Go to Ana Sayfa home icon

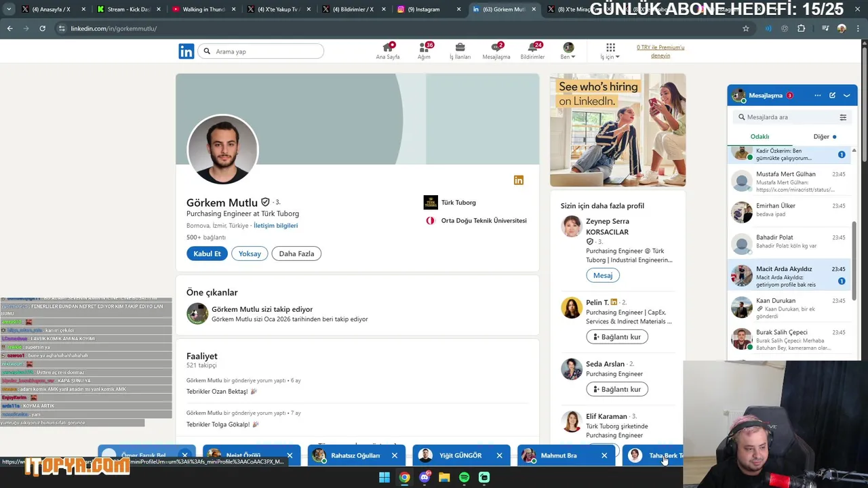[388, 51]
